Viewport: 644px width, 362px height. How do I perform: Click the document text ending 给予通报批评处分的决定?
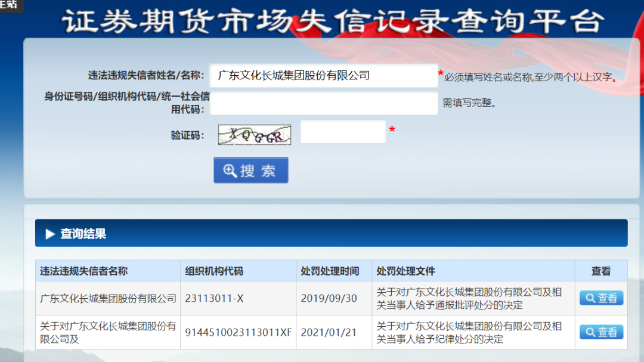[x=469, y=298]
